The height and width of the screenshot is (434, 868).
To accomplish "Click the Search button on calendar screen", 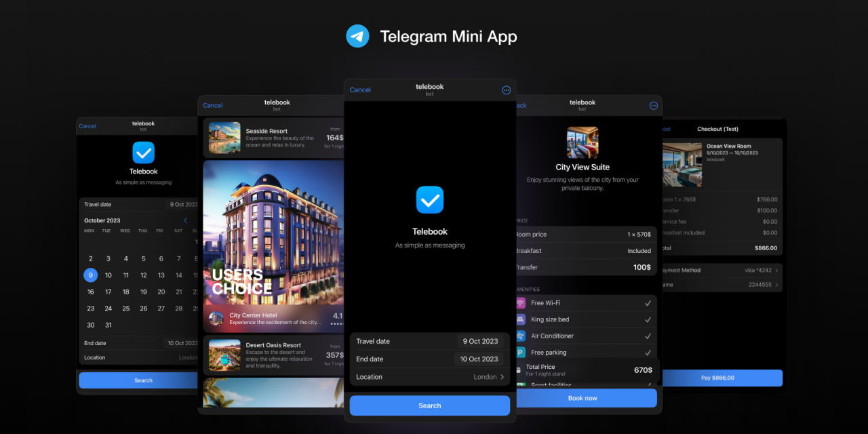I will point(139,380).
